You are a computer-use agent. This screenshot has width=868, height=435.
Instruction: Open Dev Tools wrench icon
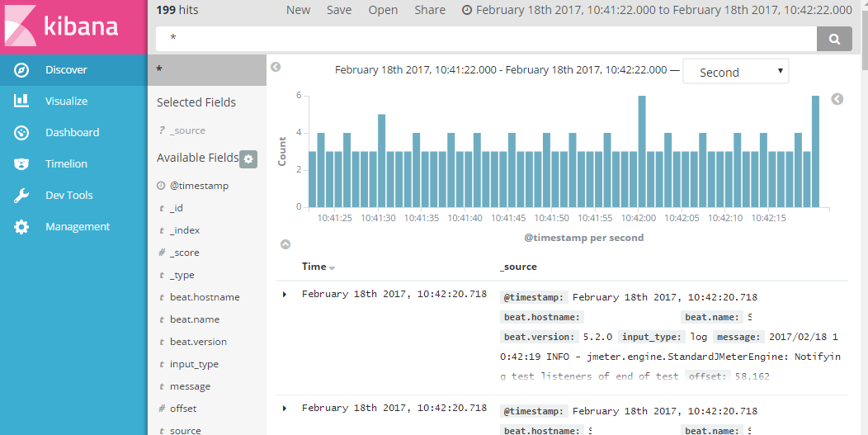click(21, 195)
